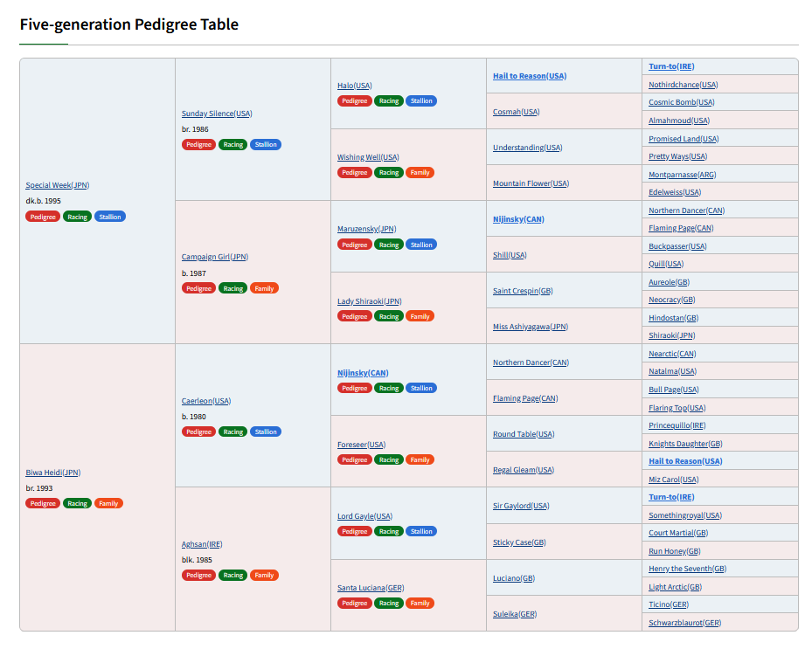Click Family badge under Aghsan(IRE)
The width and height of the screenshot is (812, 649).
pos(264,575)
